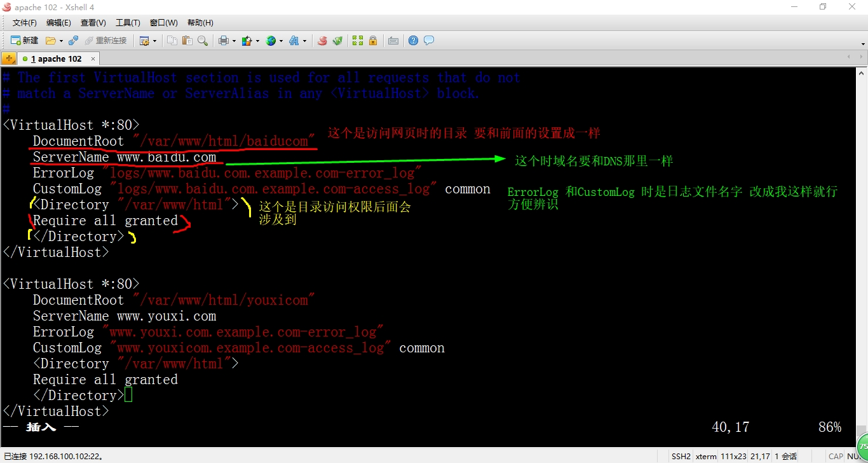Click line 'ServerName www.youxi.com'
This screenshot has width=868, height=463.
click(x=125, y=316)
